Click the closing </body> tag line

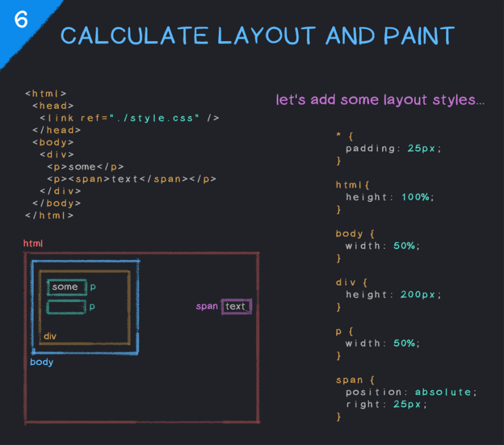point(57,203)
